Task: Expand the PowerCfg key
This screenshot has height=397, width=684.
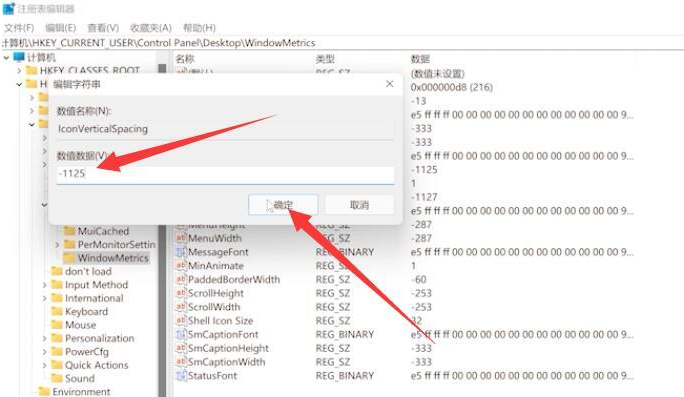Action: (x=44, y=352)
